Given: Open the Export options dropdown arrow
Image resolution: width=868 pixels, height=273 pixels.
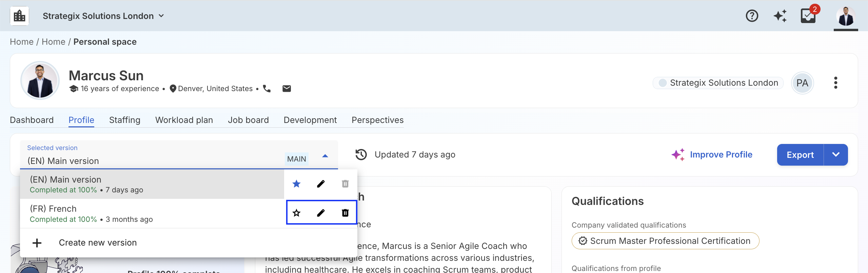Looking at the screenshot, I should pos(836,154).
